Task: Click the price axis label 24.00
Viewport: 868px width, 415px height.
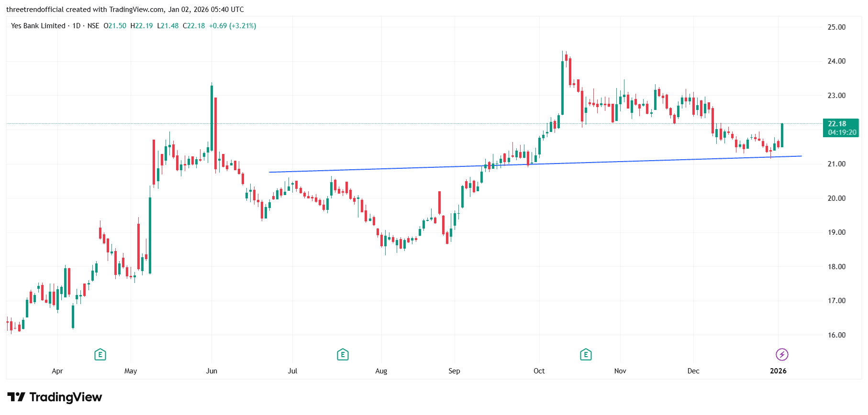Action: (x=836, y=61)
